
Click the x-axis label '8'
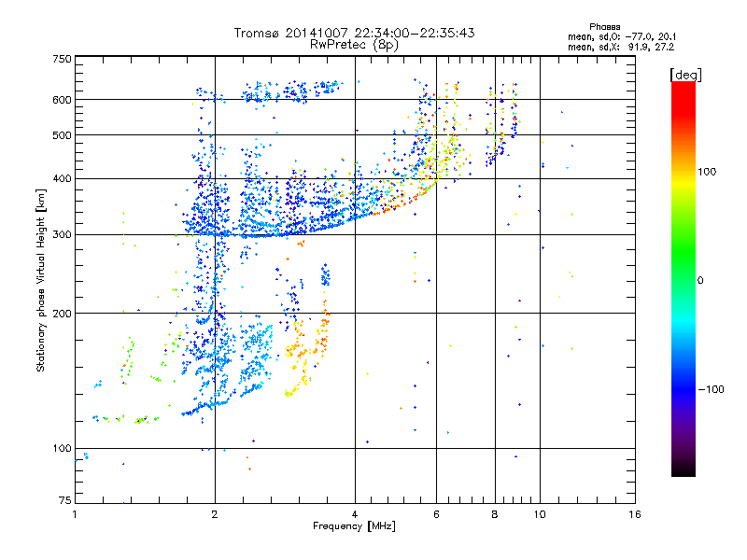[x=495, y=514]
